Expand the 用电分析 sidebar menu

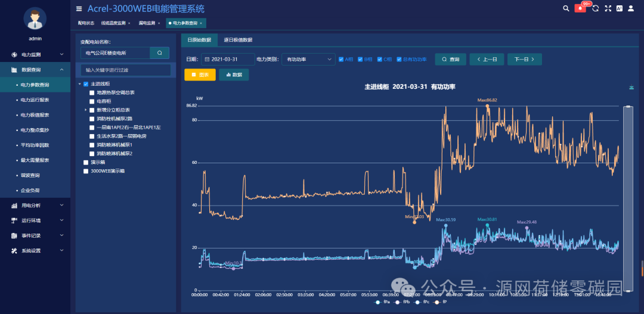click(x=61, y=205)
